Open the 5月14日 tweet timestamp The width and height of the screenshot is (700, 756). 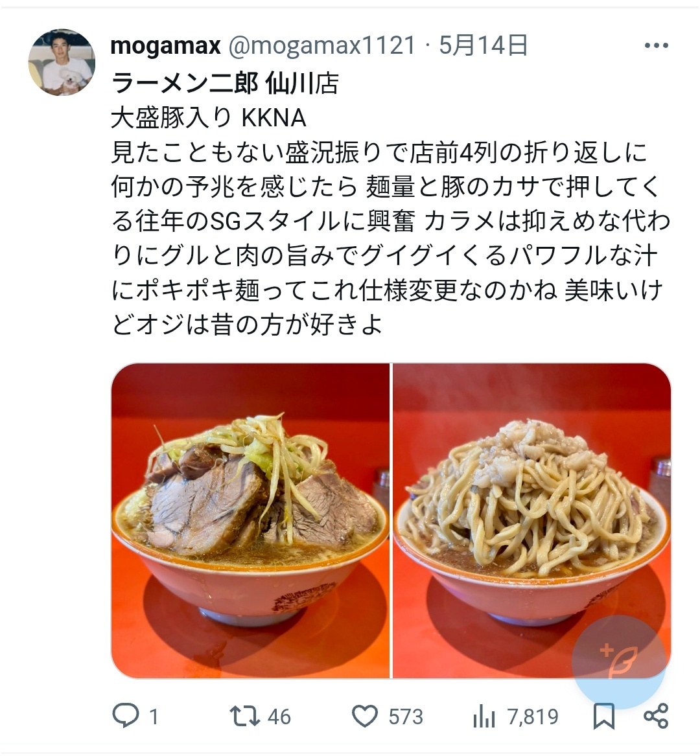point(483,46)
